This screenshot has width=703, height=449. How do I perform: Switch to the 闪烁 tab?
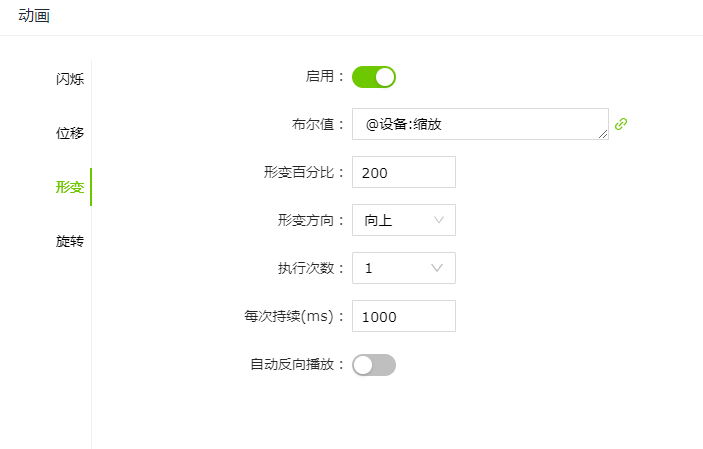pos(70,79)
